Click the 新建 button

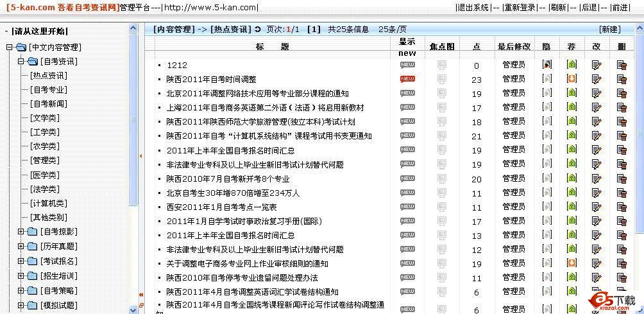[x=610, y=30]
